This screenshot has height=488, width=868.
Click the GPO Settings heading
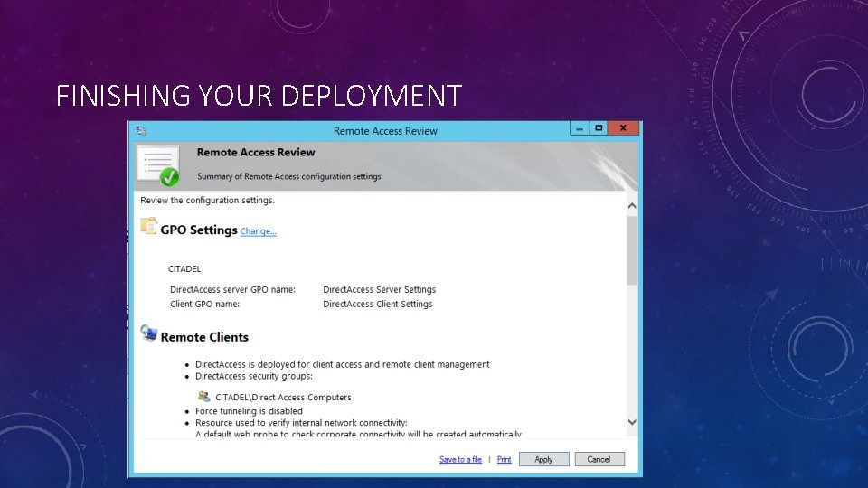(x=199, y=230)
